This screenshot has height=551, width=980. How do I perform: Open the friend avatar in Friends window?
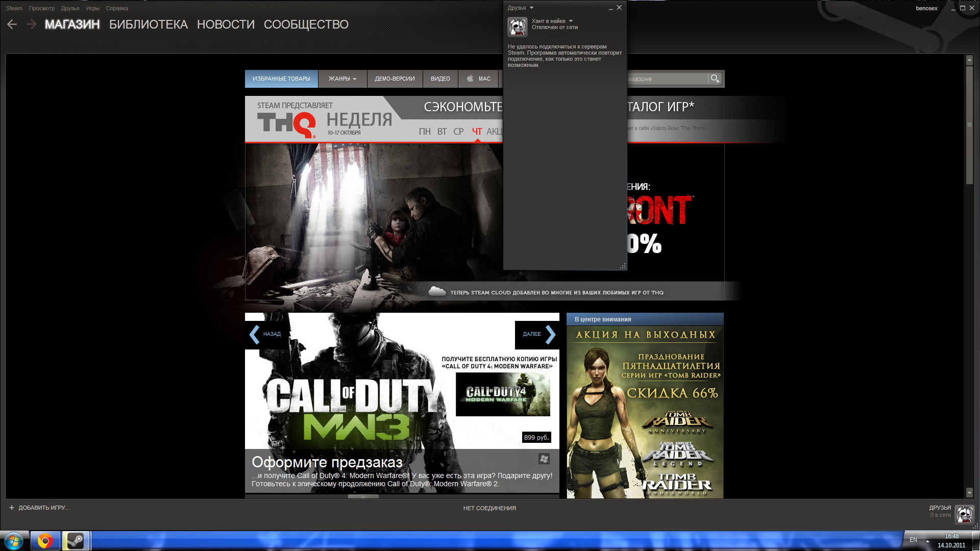click(x=517, y=27)
